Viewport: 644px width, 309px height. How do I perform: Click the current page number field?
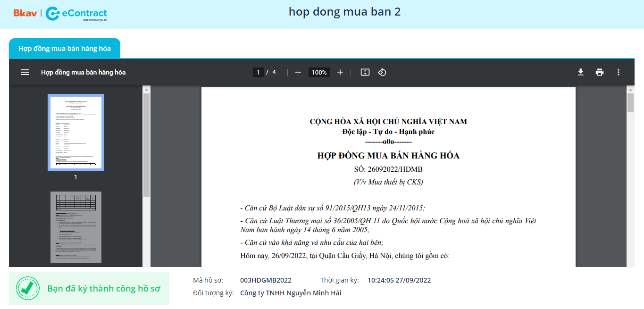pyautogui.click(x=258, y=72)
